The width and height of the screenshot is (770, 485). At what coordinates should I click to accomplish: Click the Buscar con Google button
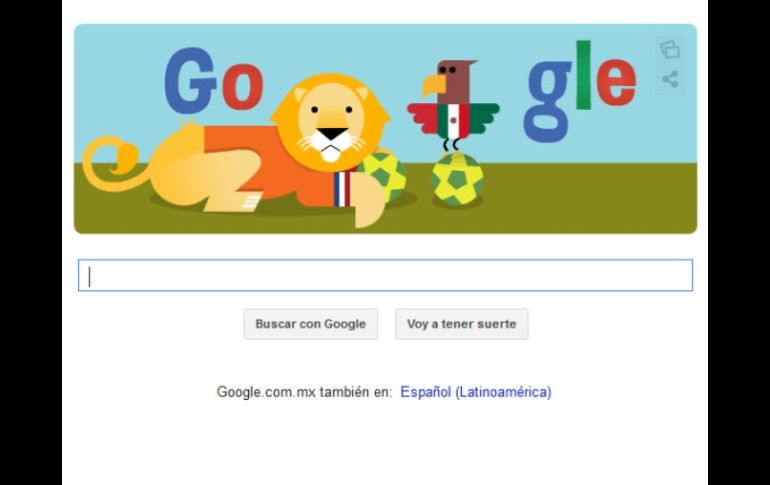pyautogui.click(x=311, y=324)
